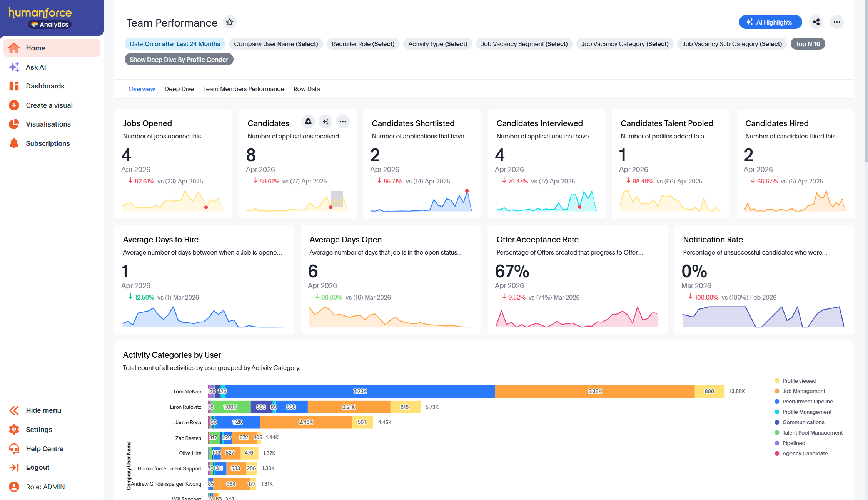Screen dimensions: 868x500
Task: Click the Help Centre headset icon
Action: [x=14, y=449]
